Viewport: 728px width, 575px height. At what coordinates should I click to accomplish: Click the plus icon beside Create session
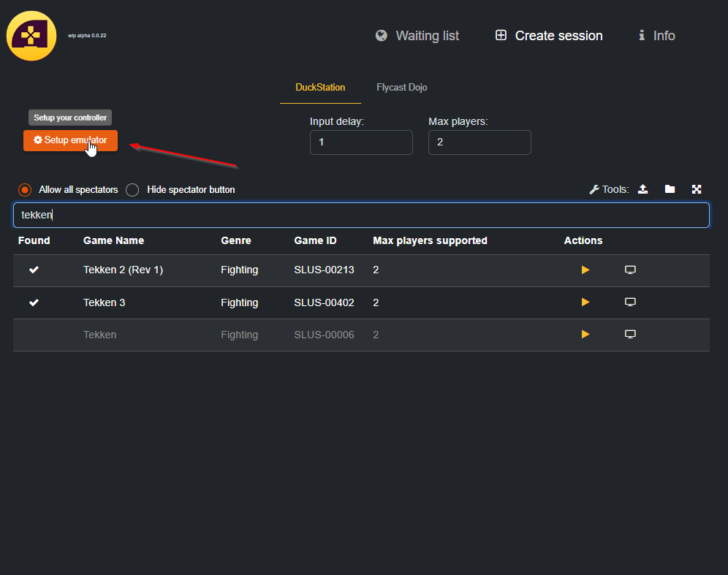pyautogui.click(x=501, y=35)
